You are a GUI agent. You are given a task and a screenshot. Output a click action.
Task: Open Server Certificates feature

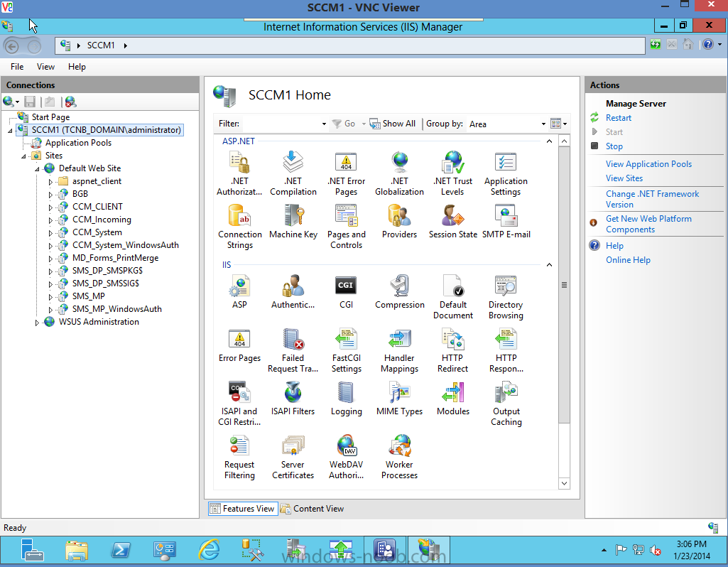click(x=293, y=458)
